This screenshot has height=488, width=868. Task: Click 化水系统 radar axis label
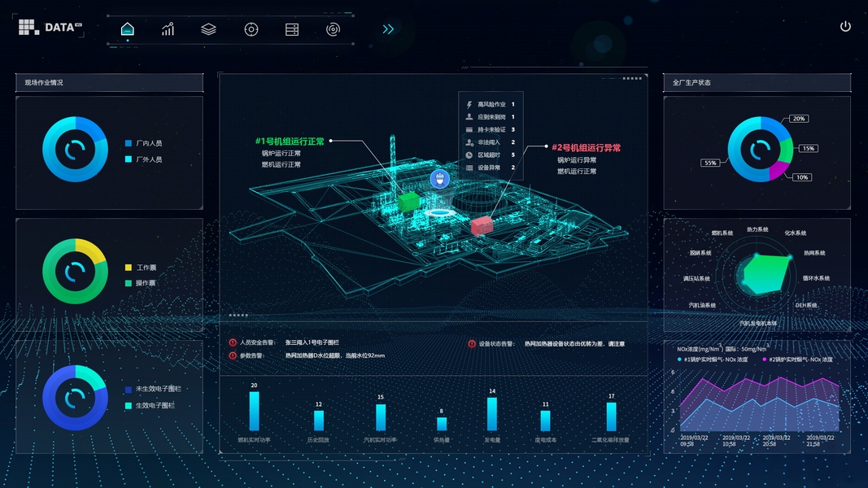pyautogui.click(x=795, y=233)
